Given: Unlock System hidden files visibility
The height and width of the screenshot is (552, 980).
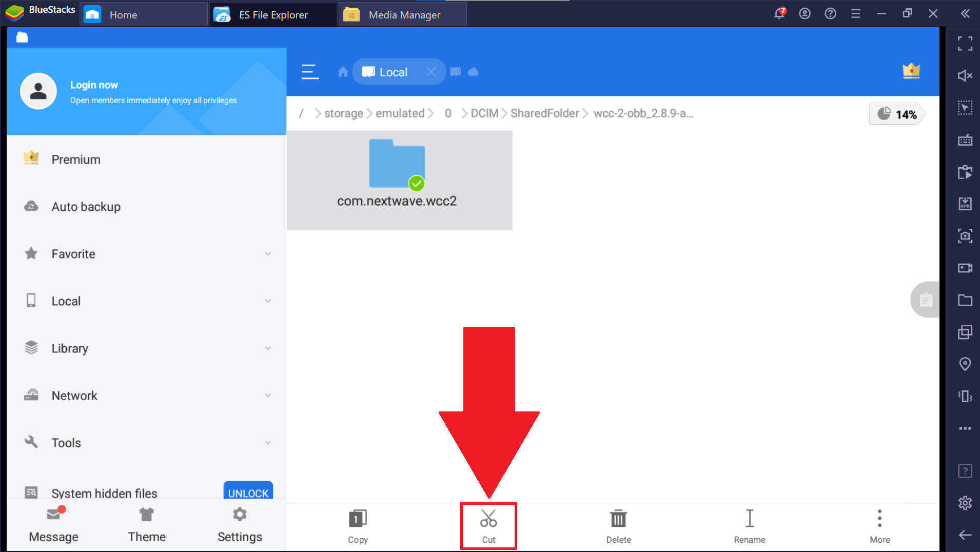Looking at the screenshot, I should (248, 492).
